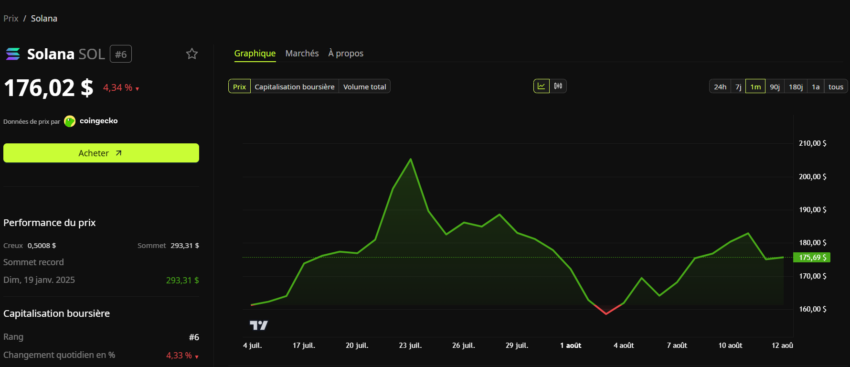
Task: Show the Volume total chart
Action: (364, 87)
